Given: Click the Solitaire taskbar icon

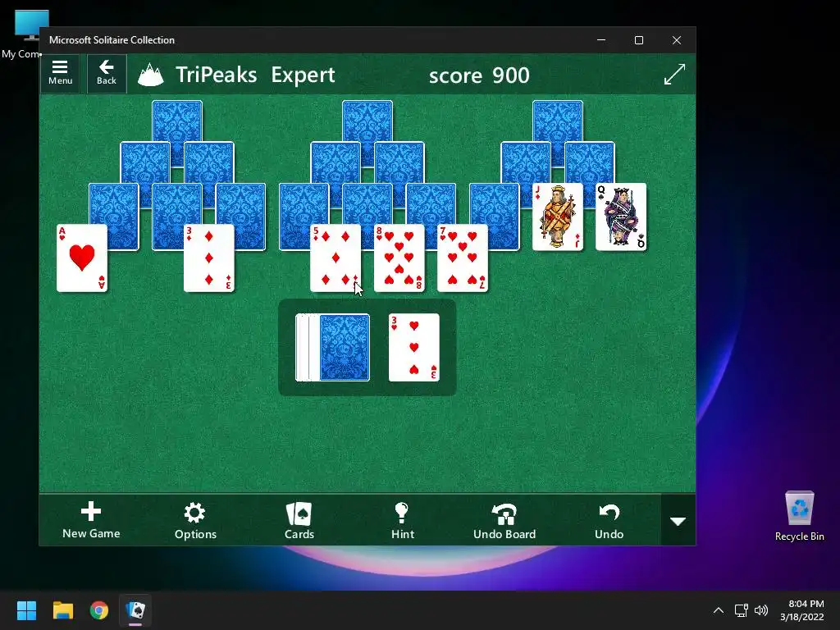Looking at the screenshot, I should (135, 610).
